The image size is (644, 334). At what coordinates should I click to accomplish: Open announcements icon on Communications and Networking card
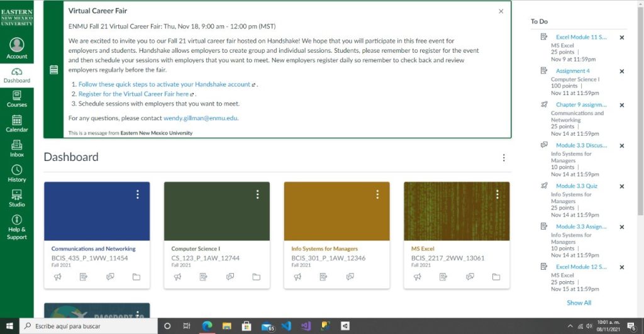click(x=57, y=277)
